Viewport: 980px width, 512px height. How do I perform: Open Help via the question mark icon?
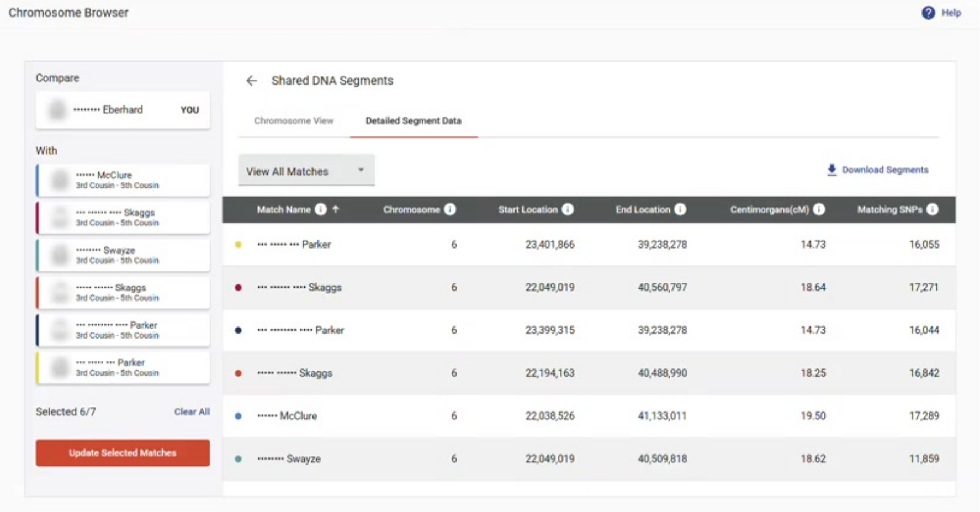928,13
